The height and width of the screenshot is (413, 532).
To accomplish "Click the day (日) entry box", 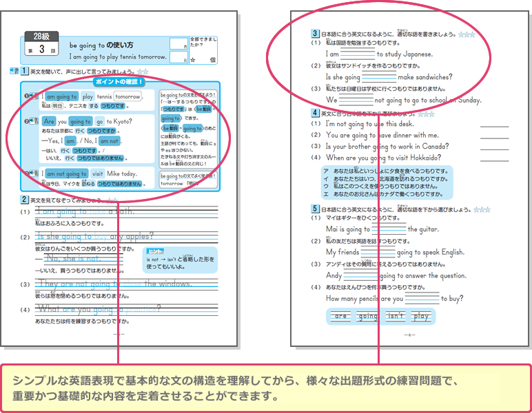I will pyautogui.click(x=178, y=57).
